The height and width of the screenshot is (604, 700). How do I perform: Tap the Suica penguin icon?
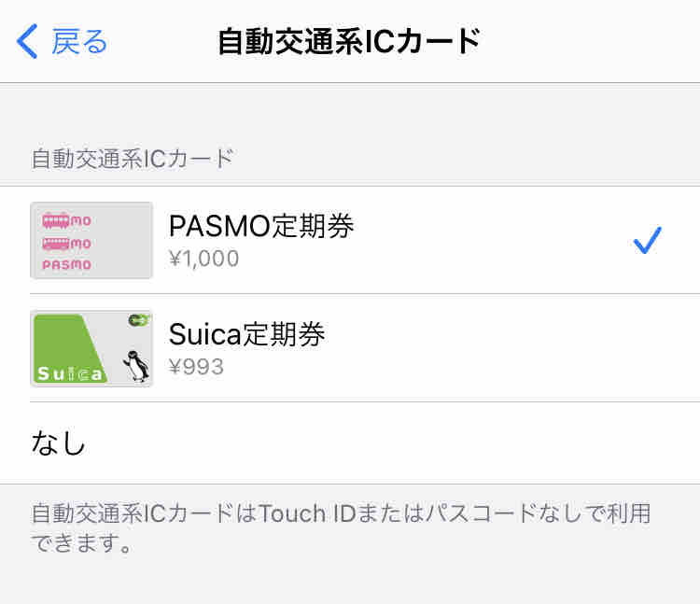pyautogui.click(x=136, y=366)
